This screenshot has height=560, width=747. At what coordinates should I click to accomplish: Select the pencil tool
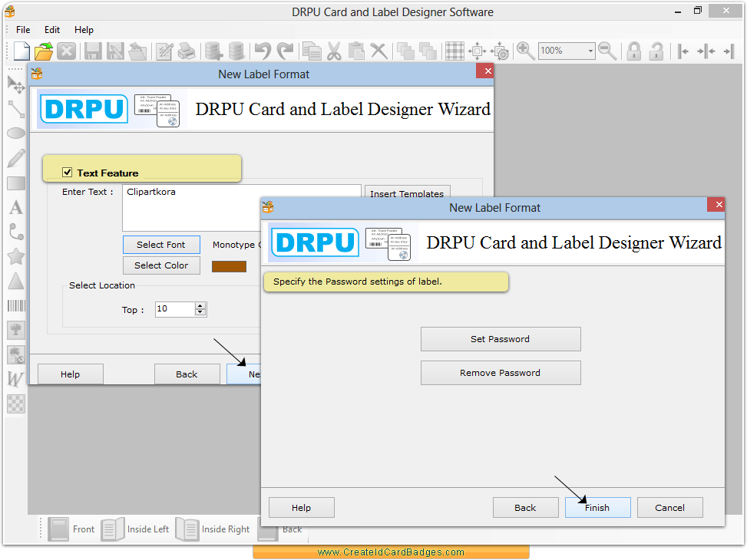tap(16, 158)
